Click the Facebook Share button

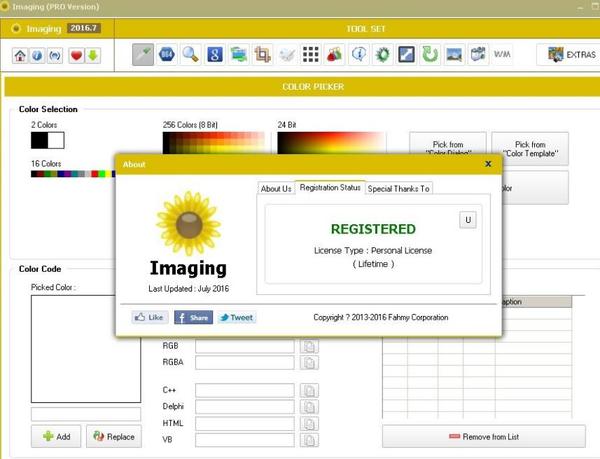[x=193, y=317]
